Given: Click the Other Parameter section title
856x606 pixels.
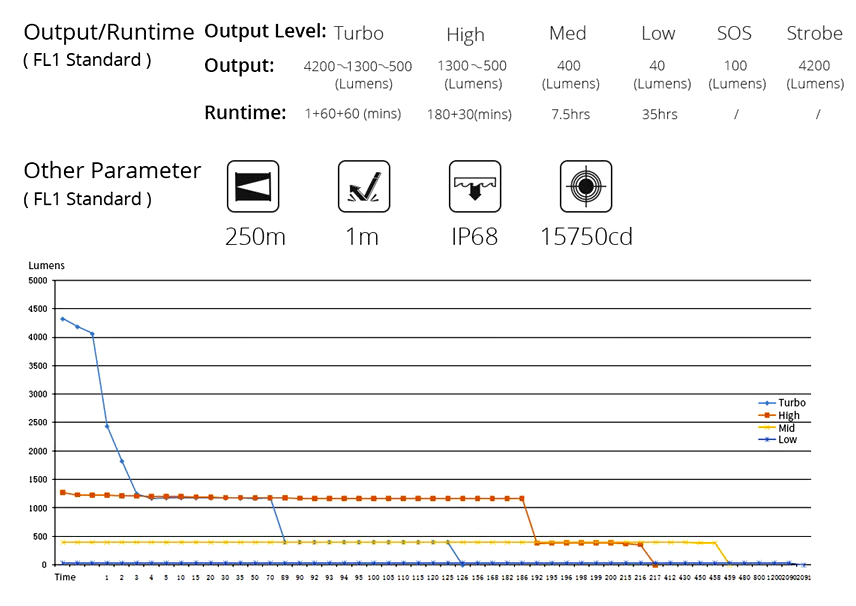Looking at the screenshot, I should click(x=112, y=171).
